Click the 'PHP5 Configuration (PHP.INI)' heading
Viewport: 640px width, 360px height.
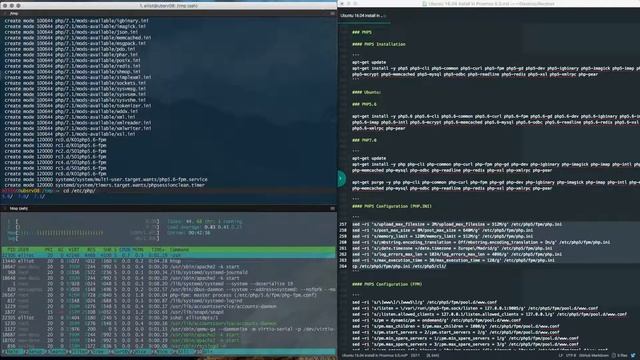point(392,206)
